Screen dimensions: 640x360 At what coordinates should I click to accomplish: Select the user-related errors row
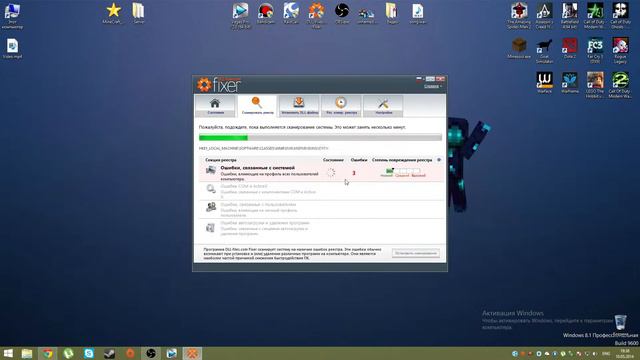click(x=322, y=209)
